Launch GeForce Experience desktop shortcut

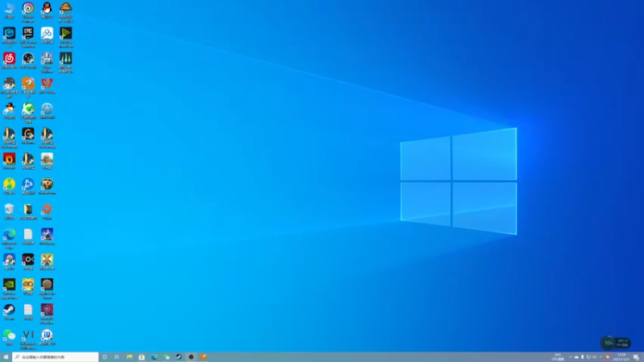coord(9,285)
